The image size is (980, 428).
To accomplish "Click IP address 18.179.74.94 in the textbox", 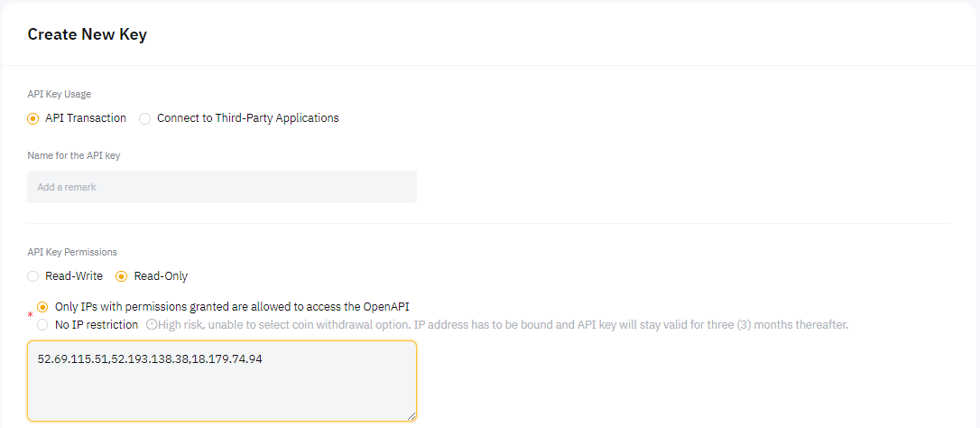I will click(x=227, y=359).
